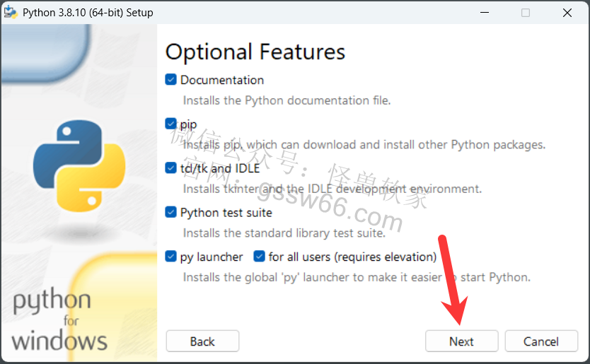
Task: Click the 'Python 3.8.10 (64-bit) Setup' title
Action: point(88,13)
